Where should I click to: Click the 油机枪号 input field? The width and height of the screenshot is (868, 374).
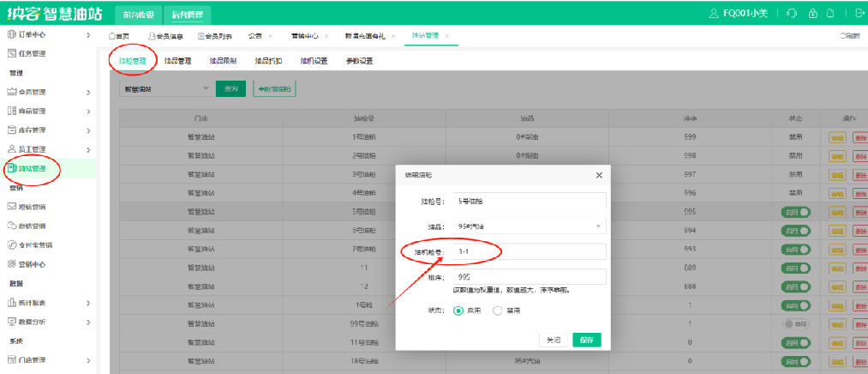[x=530, y=251]
